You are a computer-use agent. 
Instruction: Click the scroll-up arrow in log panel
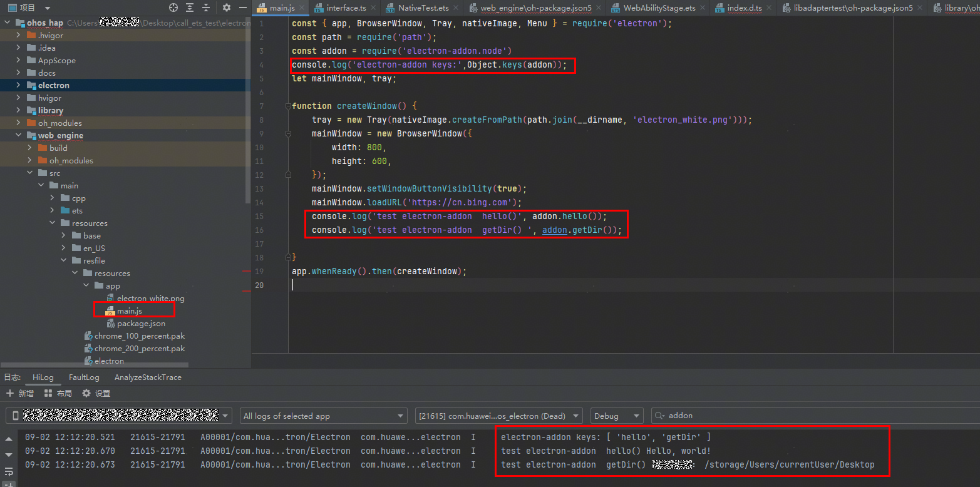point(9,439)
